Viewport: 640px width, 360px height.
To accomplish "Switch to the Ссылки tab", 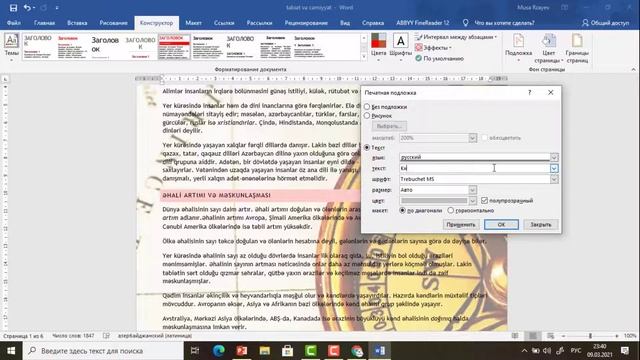I will tap(224, 23).
